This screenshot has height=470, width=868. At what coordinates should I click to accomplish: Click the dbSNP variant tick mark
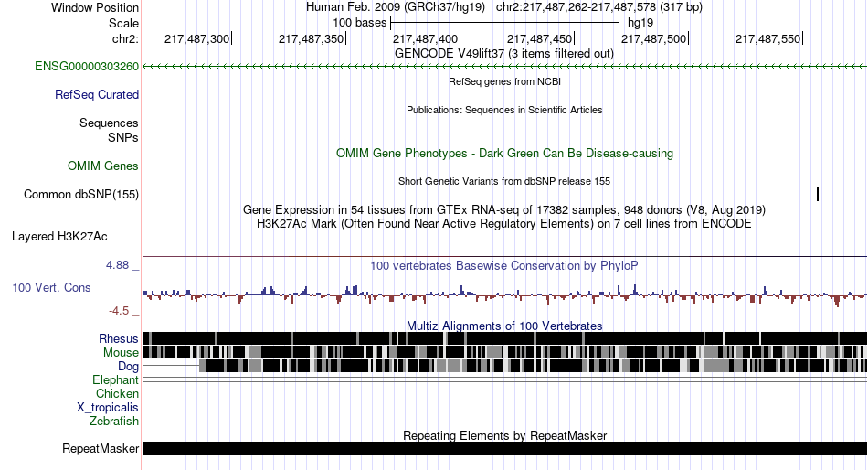pos(818,194)
